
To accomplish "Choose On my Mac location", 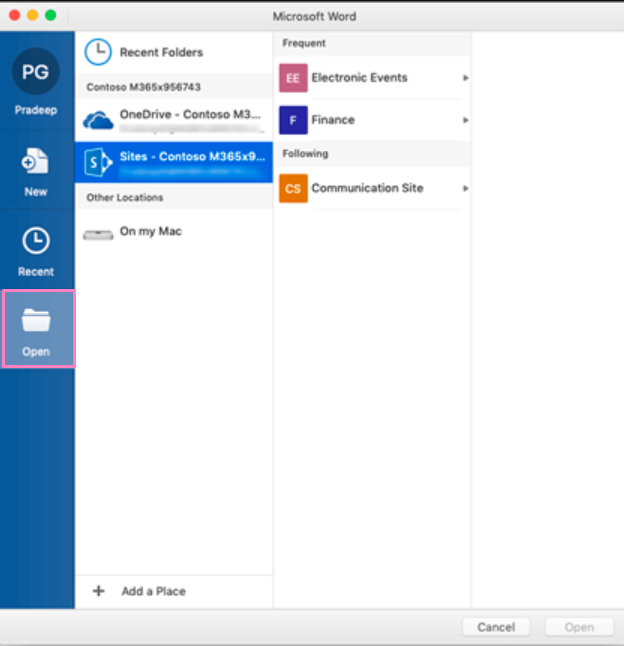I will pos(151,232).
